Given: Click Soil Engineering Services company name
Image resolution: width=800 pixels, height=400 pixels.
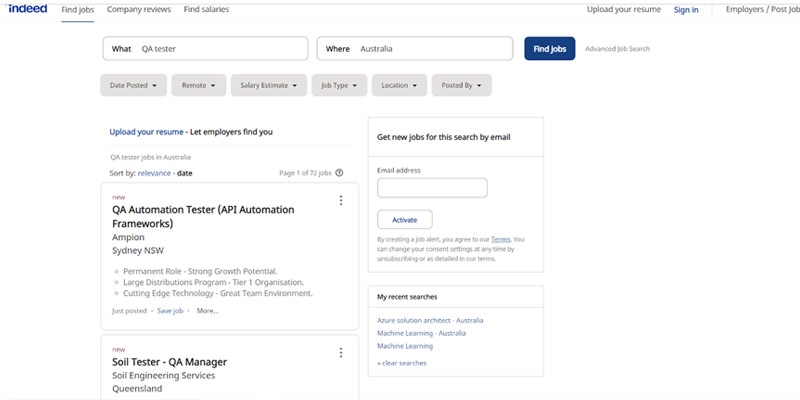Looking at the screenshot, I should click(163, 376).
